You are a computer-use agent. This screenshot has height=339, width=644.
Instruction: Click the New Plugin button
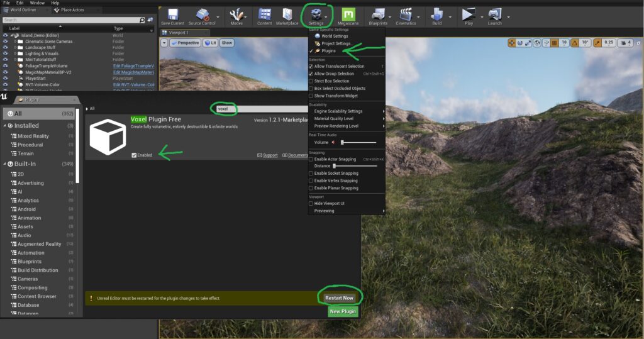pos(343,311)
